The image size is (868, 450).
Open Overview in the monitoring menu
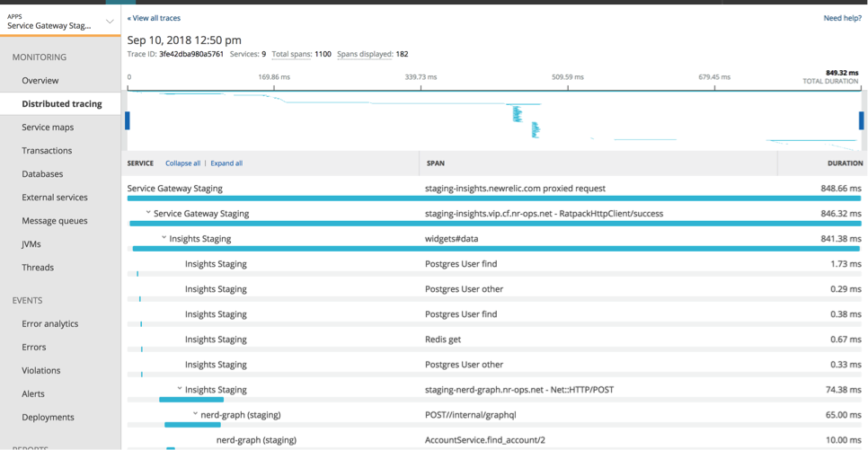click(x=40, y=80)
